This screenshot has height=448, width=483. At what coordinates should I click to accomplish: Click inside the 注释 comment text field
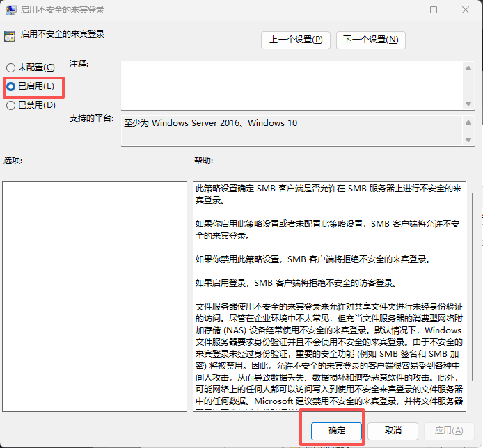tap(292, 85)
